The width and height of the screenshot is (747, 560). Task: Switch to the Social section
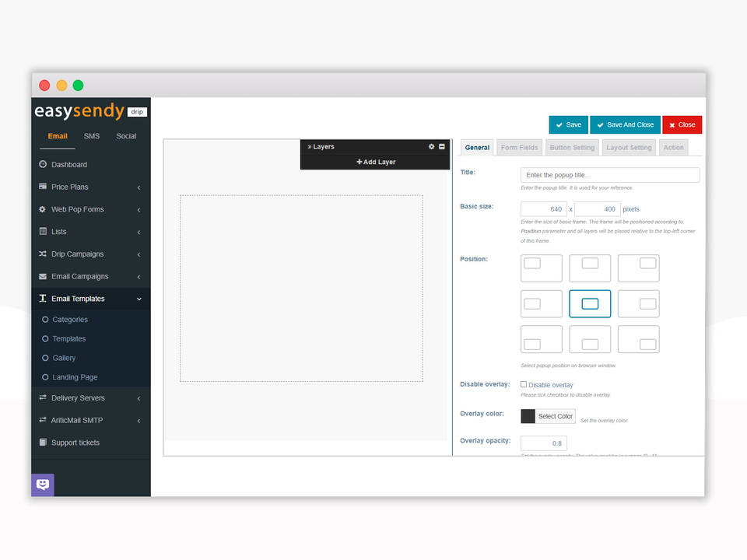point(126,136)
